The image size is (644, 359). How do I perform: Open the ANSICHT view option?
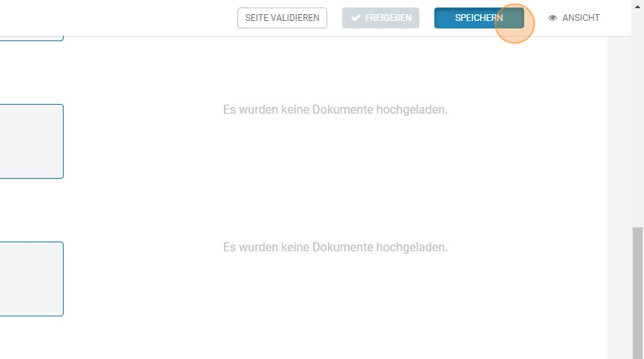574,18
